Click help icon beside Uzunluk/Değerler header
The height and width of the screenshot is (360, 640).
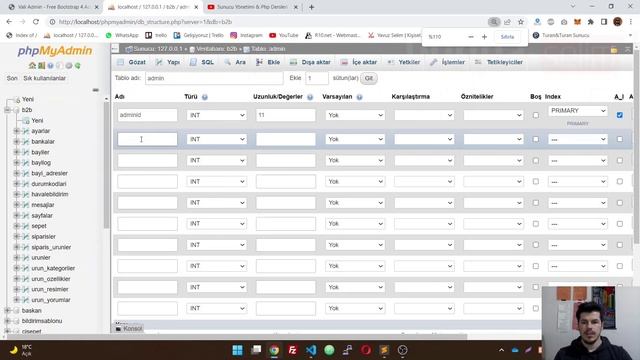310,97
